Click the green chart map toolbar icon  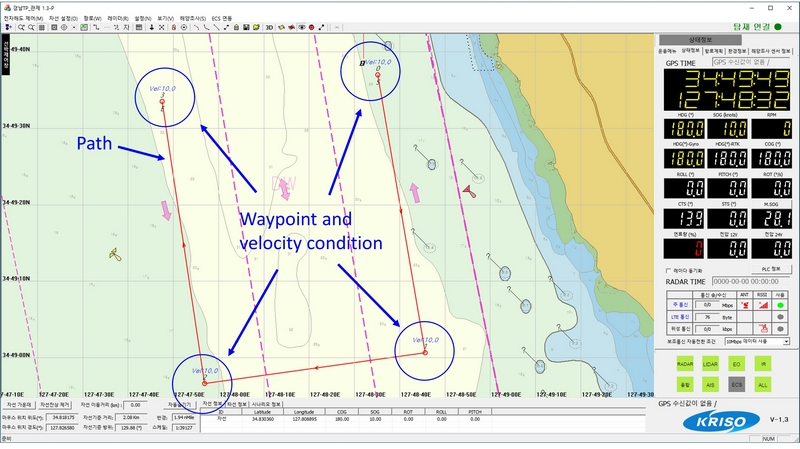coord(84,28)
